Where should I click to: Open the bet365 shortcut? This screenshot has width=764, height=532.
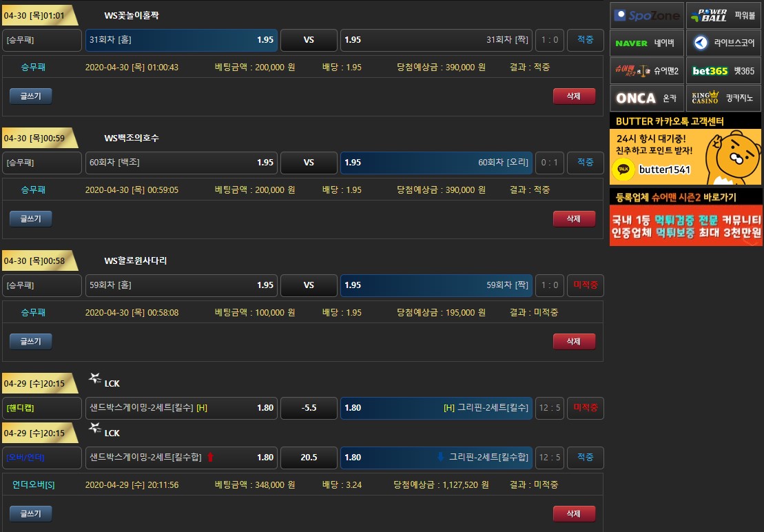(723, 70)
